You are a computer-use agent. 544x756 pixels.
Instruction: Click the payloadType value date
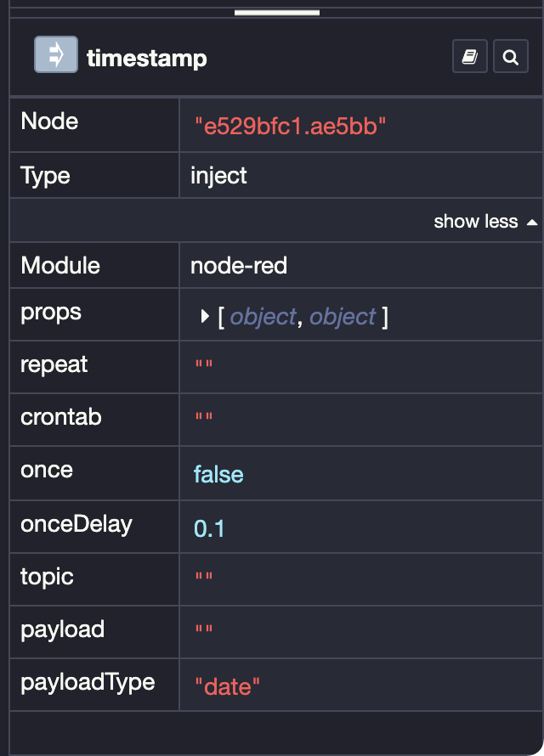pos(226,685)
